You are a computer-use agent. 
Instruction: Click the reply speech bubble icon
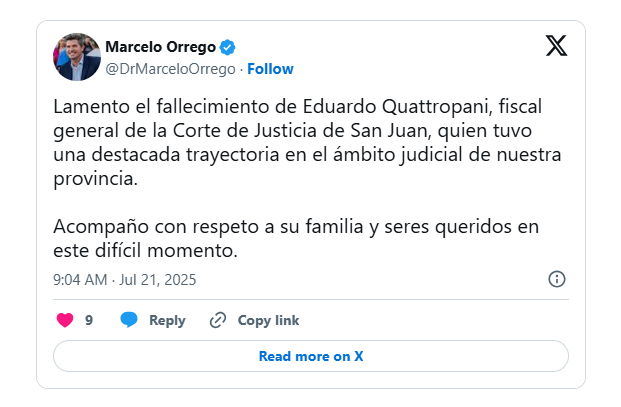[129, 321]
